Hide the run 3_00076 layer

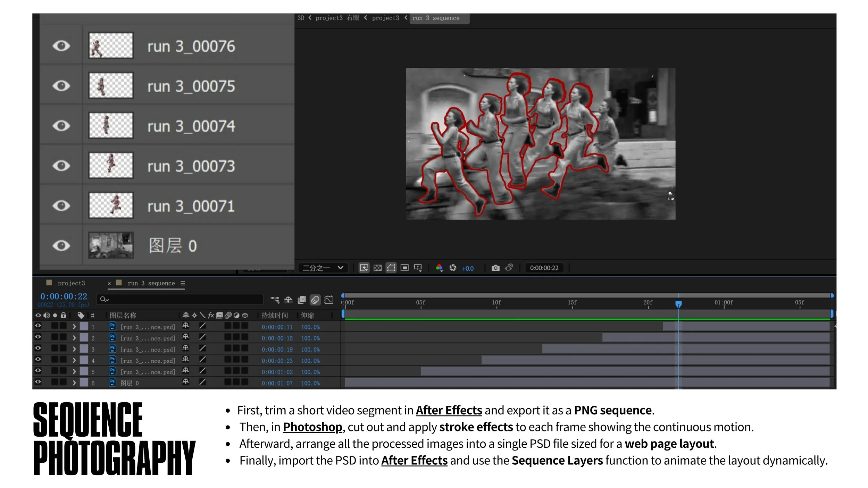tap(61, 46)
